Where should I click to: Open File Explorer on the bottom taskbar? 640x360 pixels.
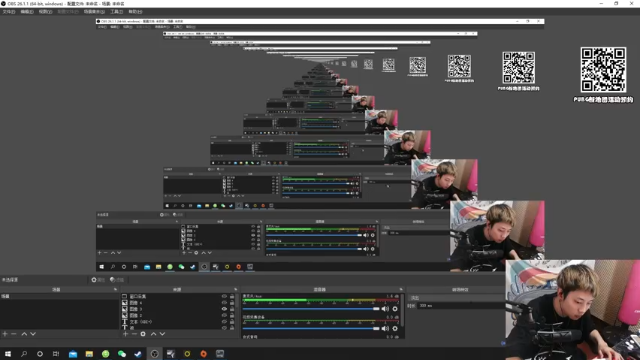coord(89,354)
